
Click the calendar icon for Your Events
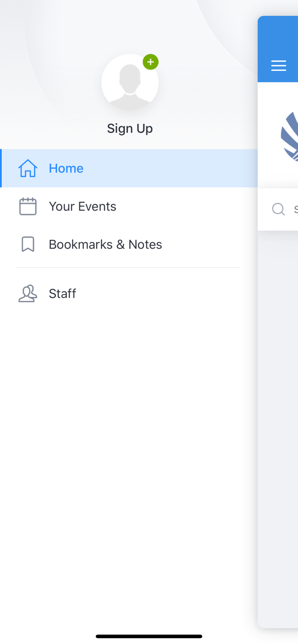pos(28,206)
